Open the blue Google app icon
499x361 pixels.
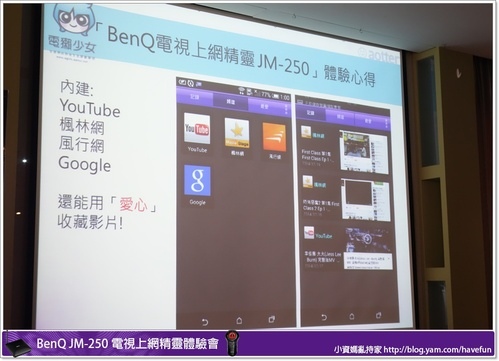(197, 180)
